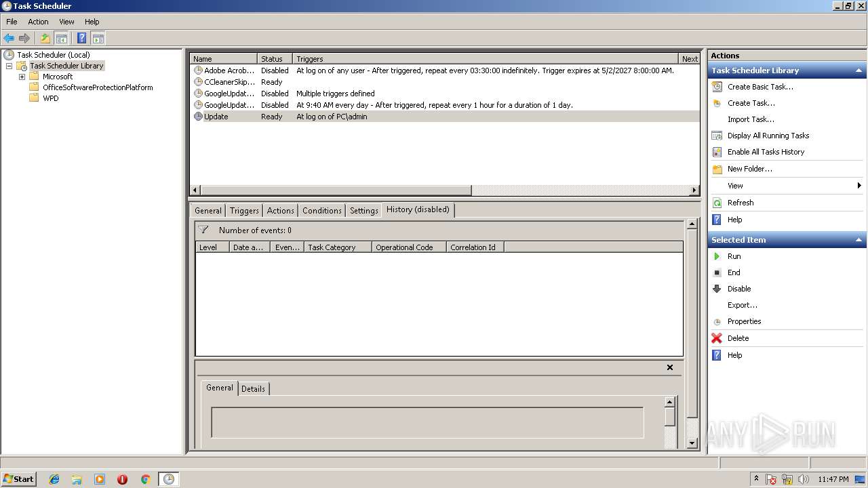Screen dimensions: 868x488
Task: Open Properties of selected item
Action: pyautogui.click(x=744, y=321)
